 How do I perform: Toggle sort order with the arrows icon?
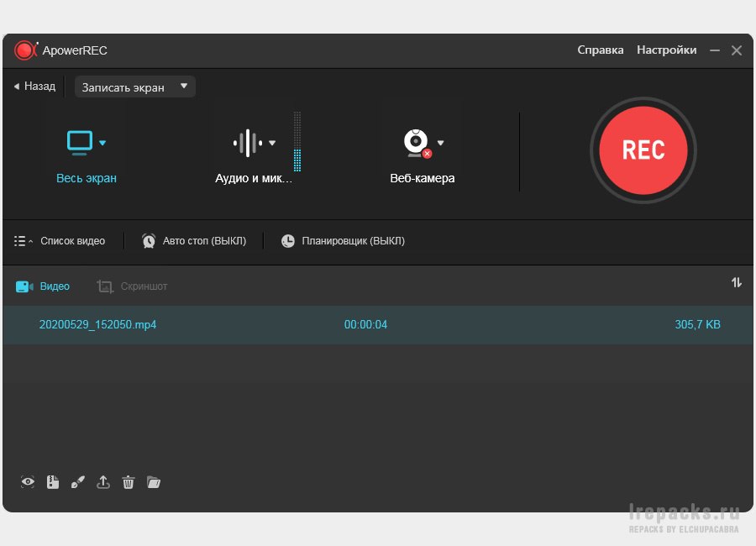[736, 282]
